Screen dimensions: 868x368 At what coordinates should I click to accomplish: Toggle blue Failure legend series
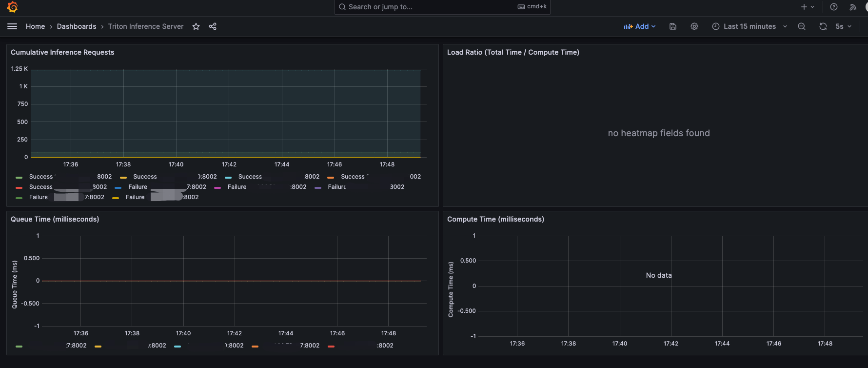[160, 187]
